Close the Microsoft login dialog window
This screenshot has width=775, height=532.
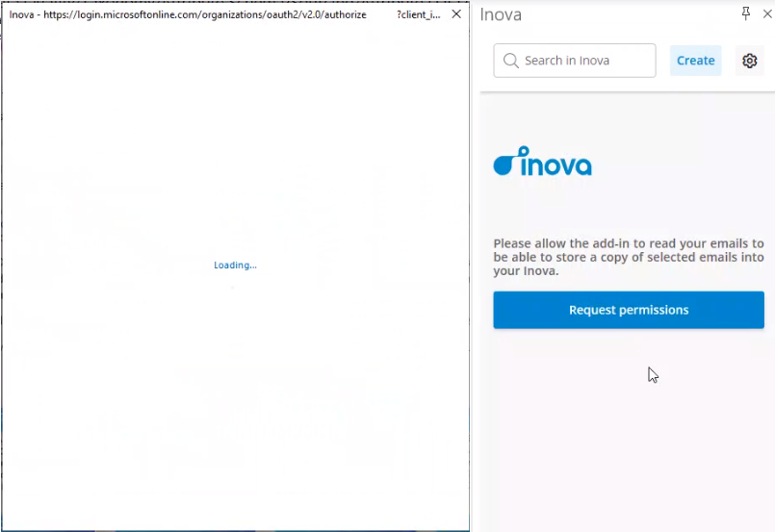coord(456,13)
